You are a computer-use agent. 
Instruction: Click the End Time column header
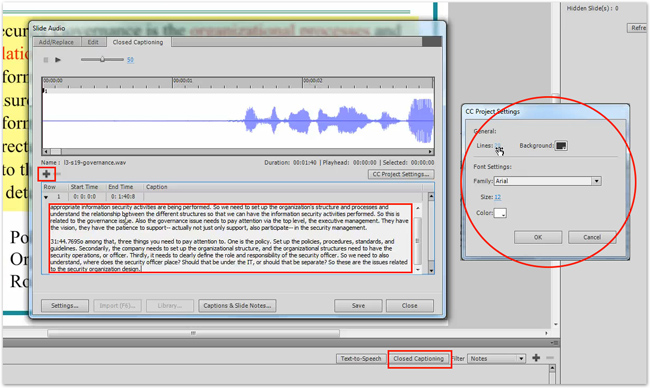(x=121, y=187)
